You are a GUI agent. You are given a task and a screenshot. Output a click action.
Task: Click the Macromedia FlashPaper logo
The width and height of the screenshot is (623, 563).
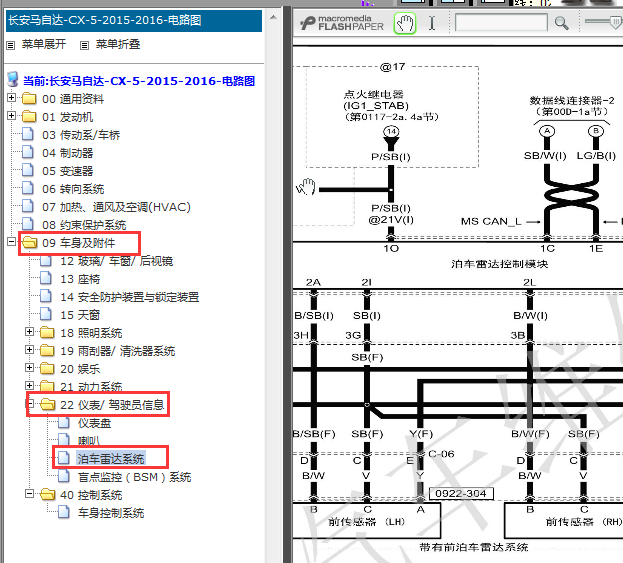click(x=342, y=23)
